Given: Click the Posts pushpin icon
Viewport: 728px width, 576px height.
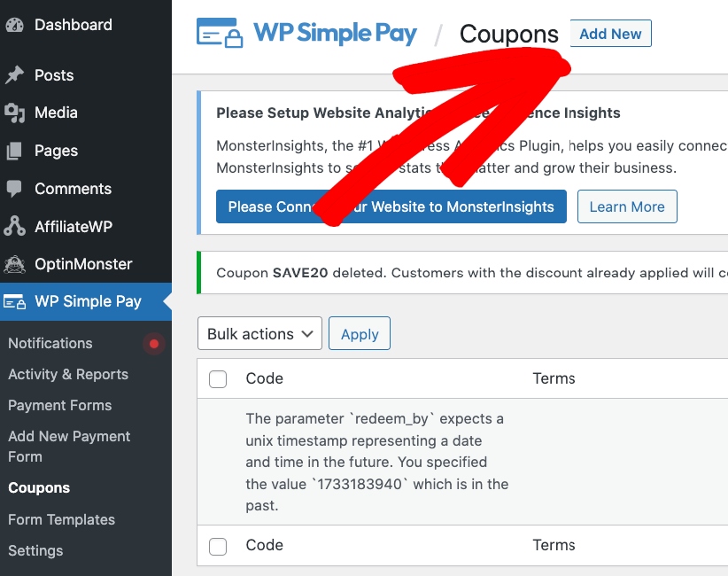Looking at the screenshot, I should [x=14, y=75].
